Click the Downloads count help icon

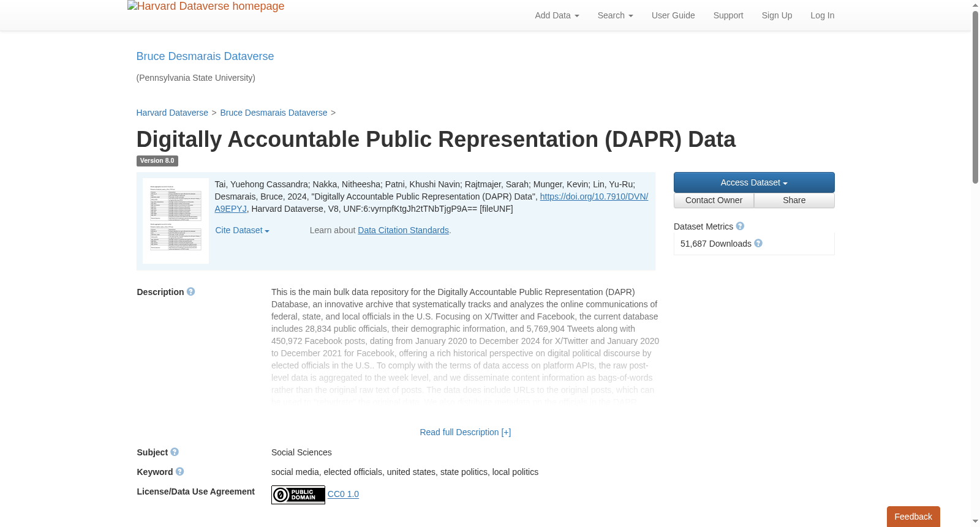point(758,244)
